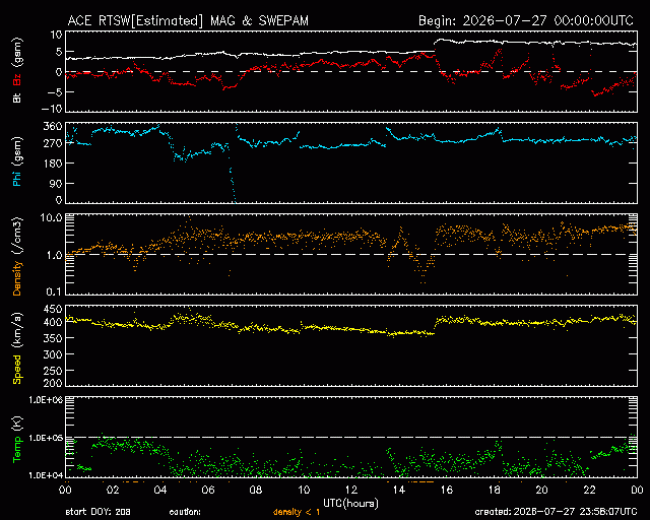Screen dimensions: 650x520
Task: Click the 'ACE RTSW[Estimated] MAG & SWEPAM' title
Action: click(188, 21)
